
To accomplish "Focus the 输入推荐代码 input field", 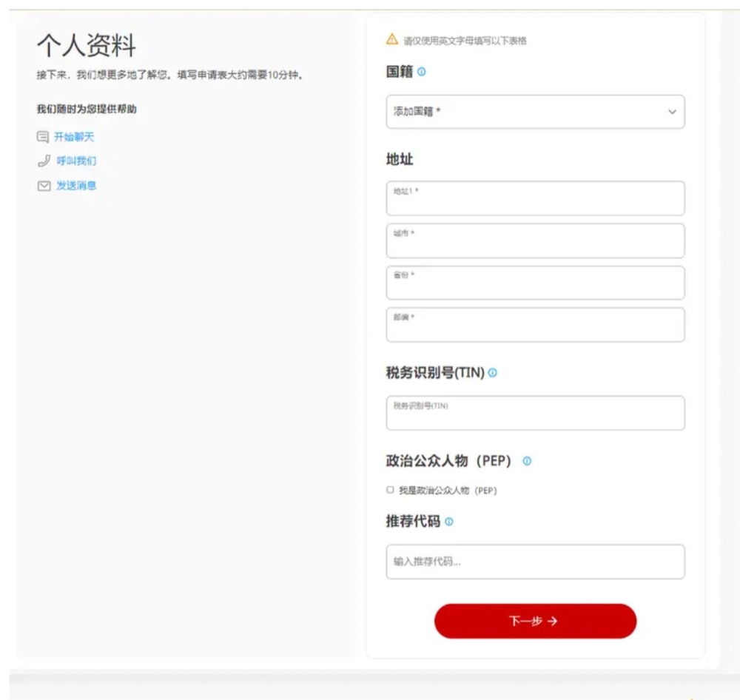I will (x=535, y=562).
